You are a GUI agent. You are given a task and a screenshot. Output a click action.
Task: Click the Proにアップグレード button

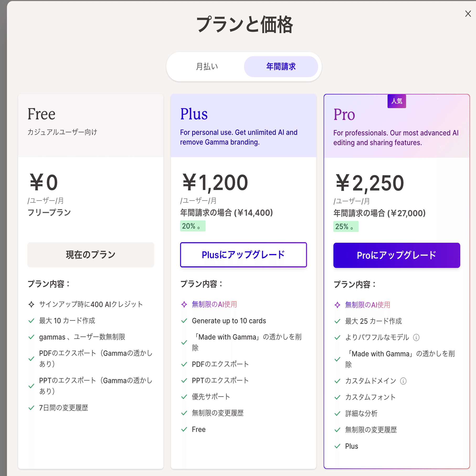click(x=396, y=255)
